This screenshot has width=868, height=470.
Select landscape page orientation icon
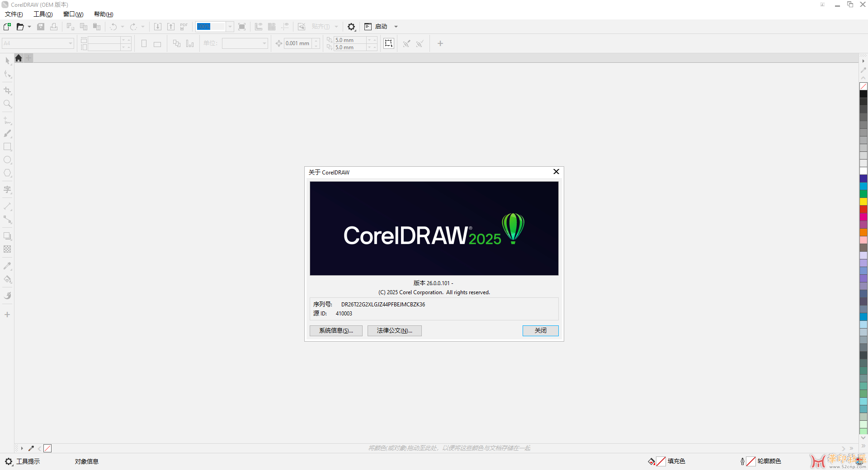click(157, 44)
